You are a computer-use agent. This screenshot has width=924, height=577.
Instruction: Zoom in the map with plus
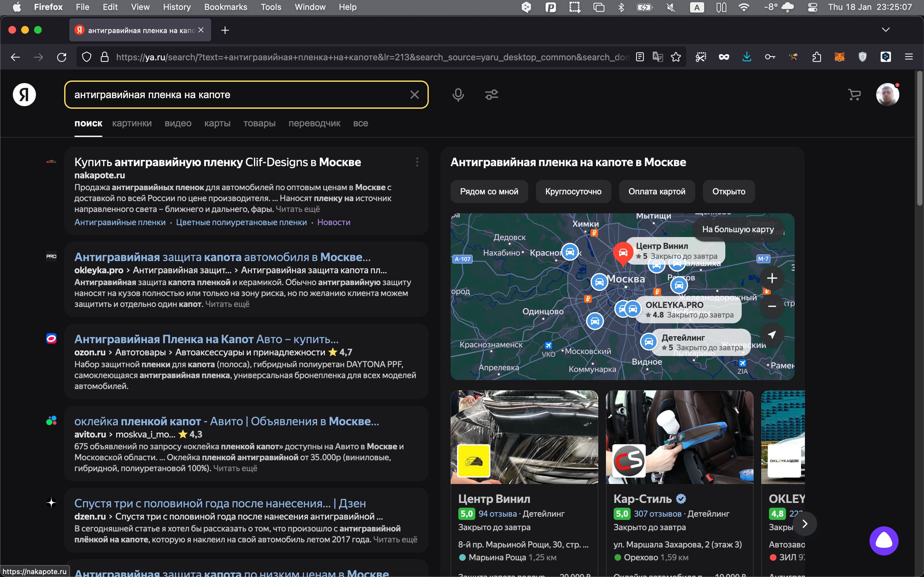[x=772, y=278]
